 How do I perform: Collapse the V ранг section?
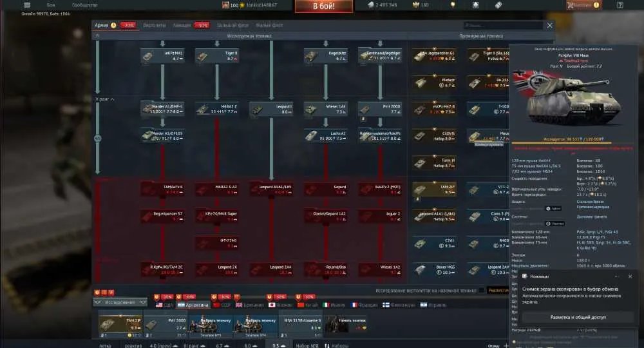[105, 99]
